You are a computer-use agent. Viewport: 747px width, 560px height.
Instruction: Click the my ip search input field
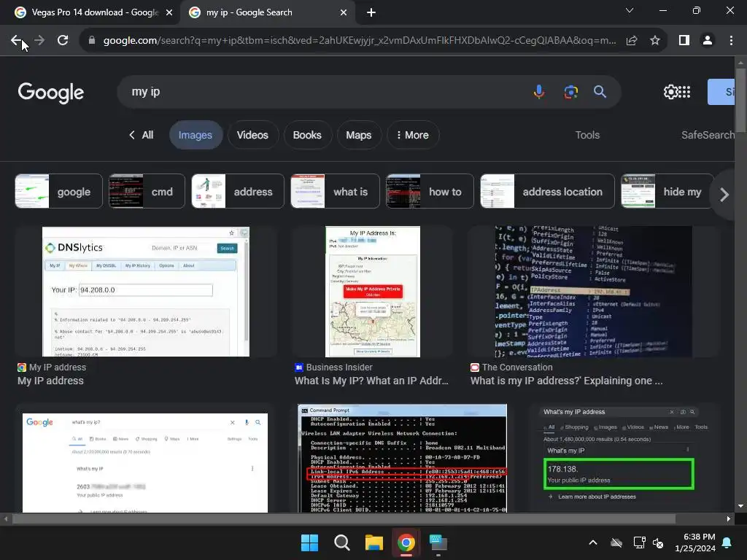pyautogui.click(x=324, y=91)
